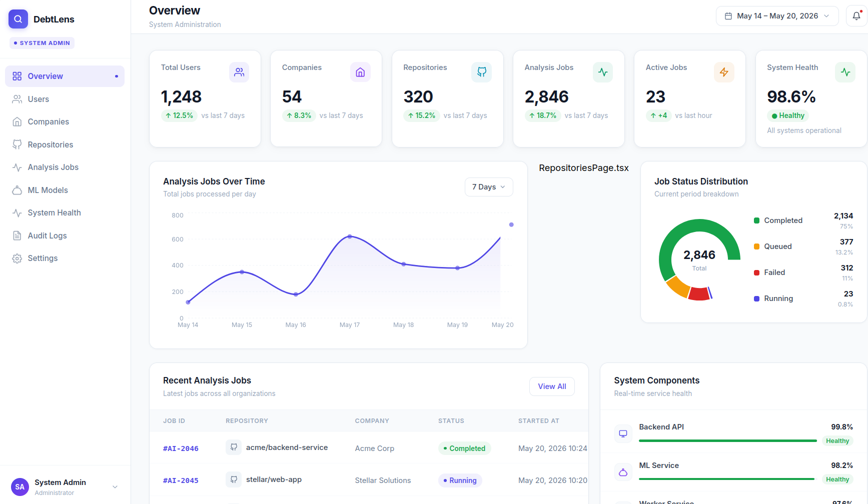This screenshot has height=504, width=868.
Task: Click the Queued orange legend swatch
Action: [756, 246]
